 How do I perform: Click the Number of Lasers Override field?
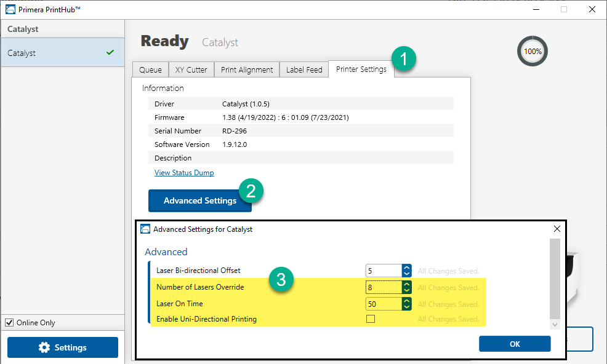(384, 287)
